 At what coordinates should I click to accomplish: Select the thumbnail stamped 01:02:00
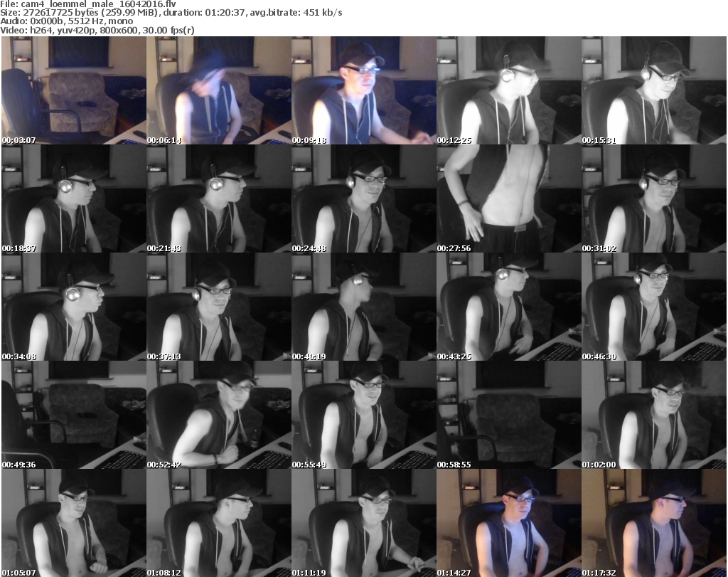[654, 415]
